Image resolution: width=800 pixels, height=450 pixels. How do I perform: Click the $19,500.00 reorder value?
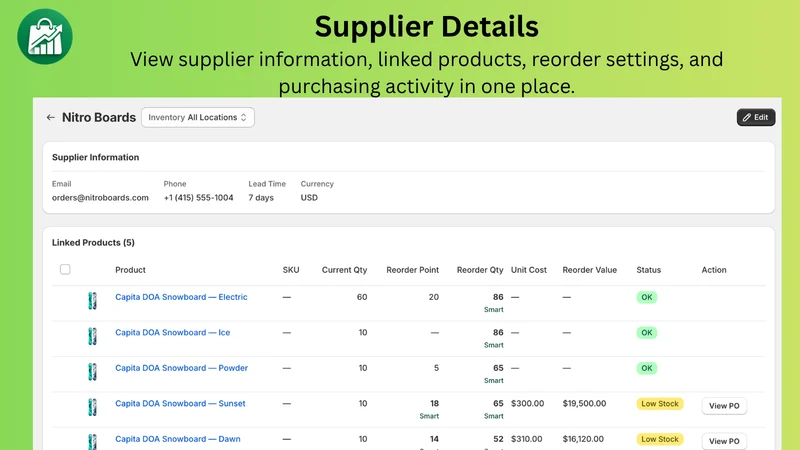pyautogui.click(x=584, y=403)
